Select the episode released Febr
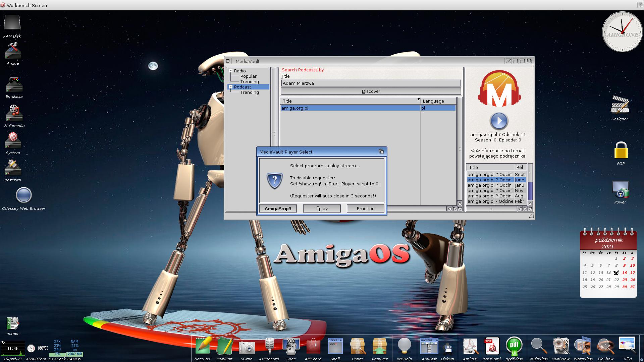The height and width of the screenshot is (362, 644). (496, 201)
